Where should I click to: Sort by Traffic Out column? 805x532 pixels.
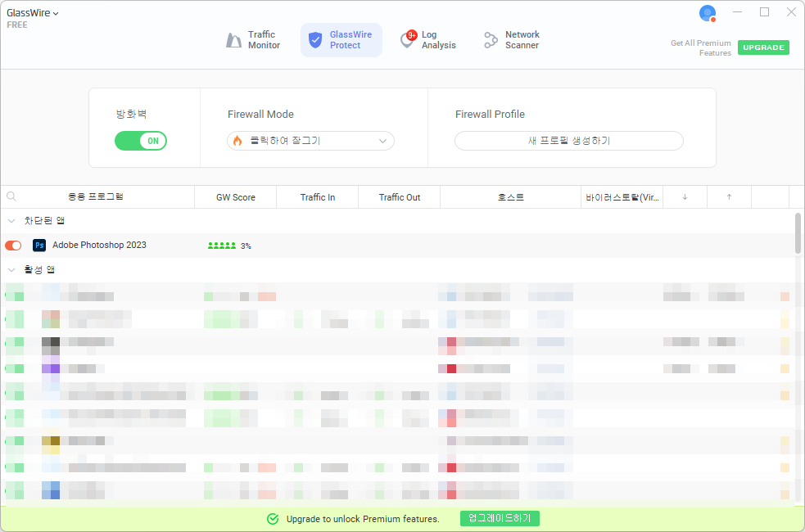click(400, 197)
